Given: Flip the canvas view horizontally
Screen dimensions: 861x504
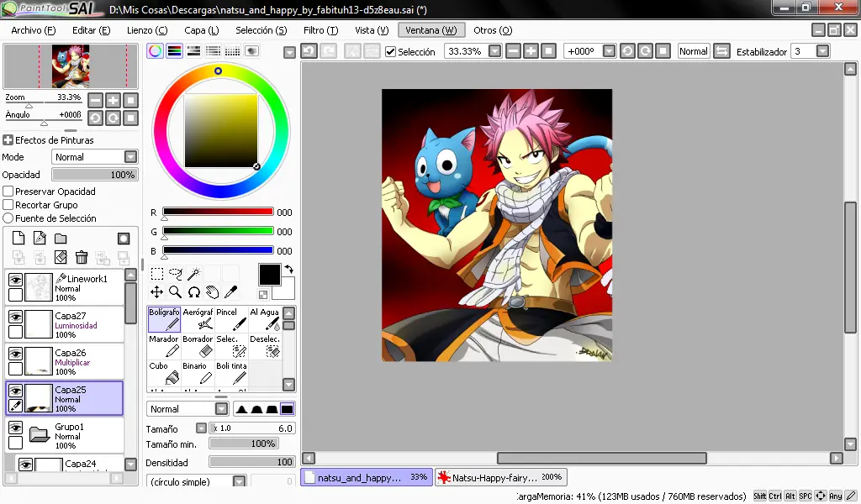Looking at the screenshot, I should coord(722,51).
